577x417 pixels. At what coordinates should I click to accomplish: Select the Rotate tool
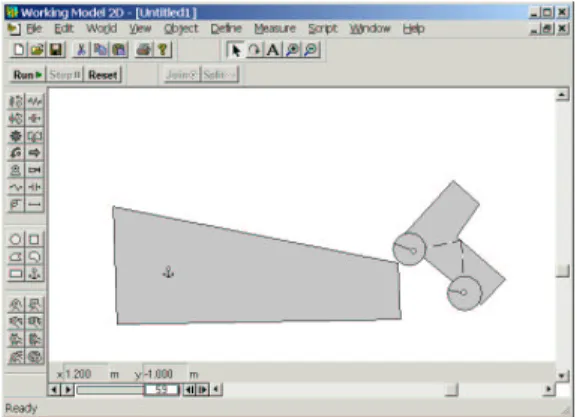254,50
